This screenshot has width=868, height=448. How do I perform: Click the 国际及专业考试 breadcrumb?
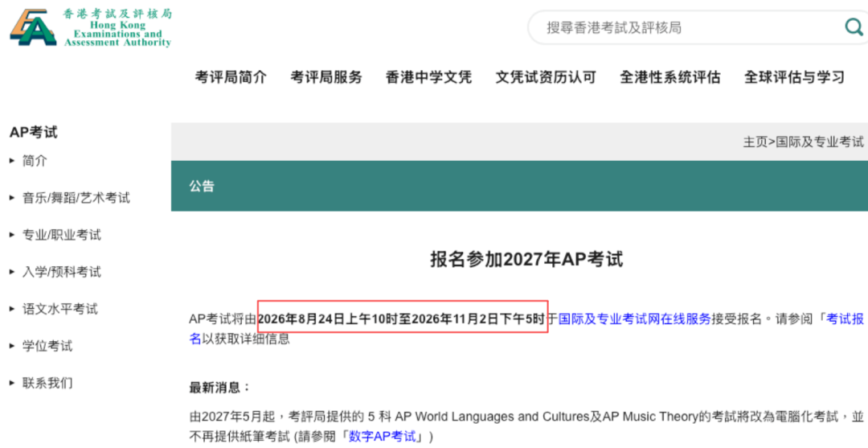click(x=819, y=142)
